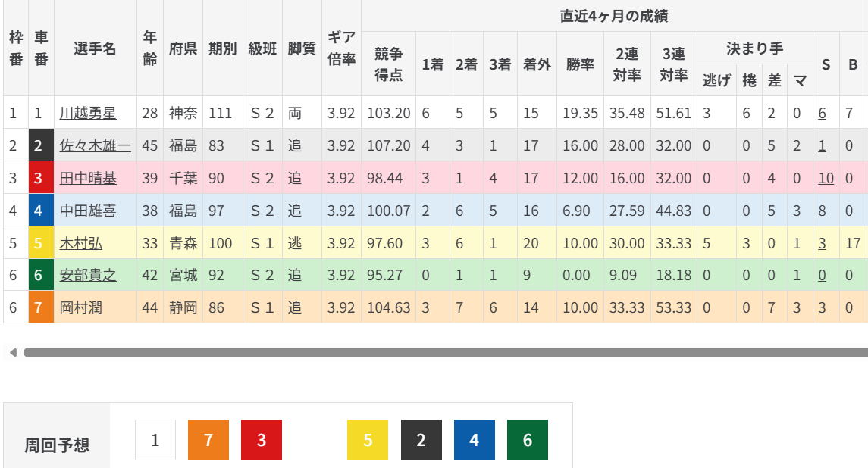The height and width of the screenshot is (468, 868).
Task: Select the black 2 badge in 周回予想
Action: tap(421, 440)
